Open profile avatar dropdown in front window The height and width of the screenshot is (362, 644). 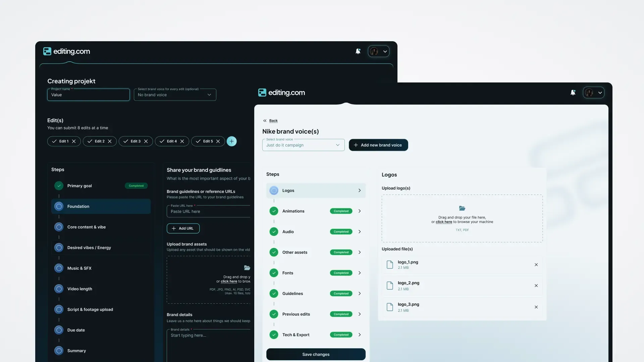[x=594, y=93]
